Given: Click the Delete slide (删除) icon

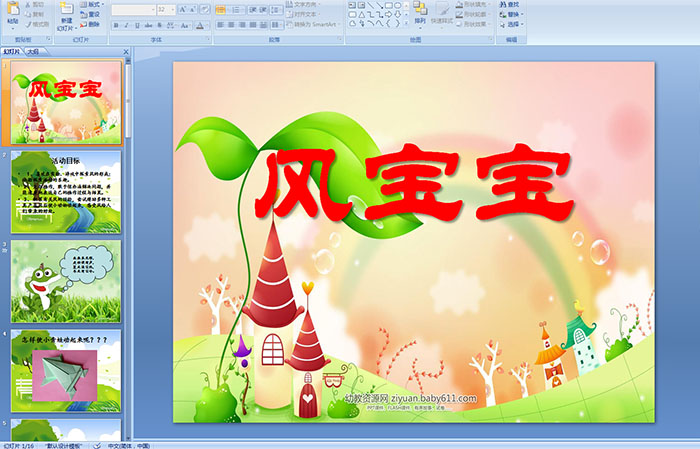Looking at the screenshot, I should click(x=92, y=24).
